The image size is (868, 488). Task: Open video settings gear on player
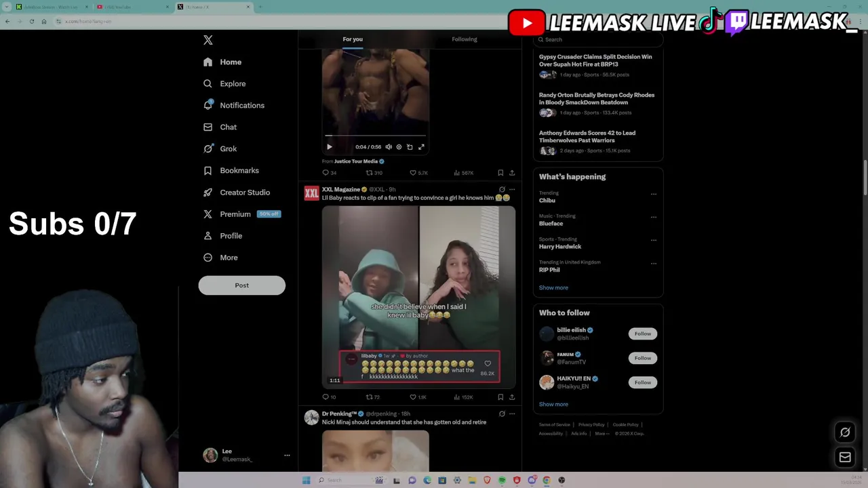(x=399, y=146)
